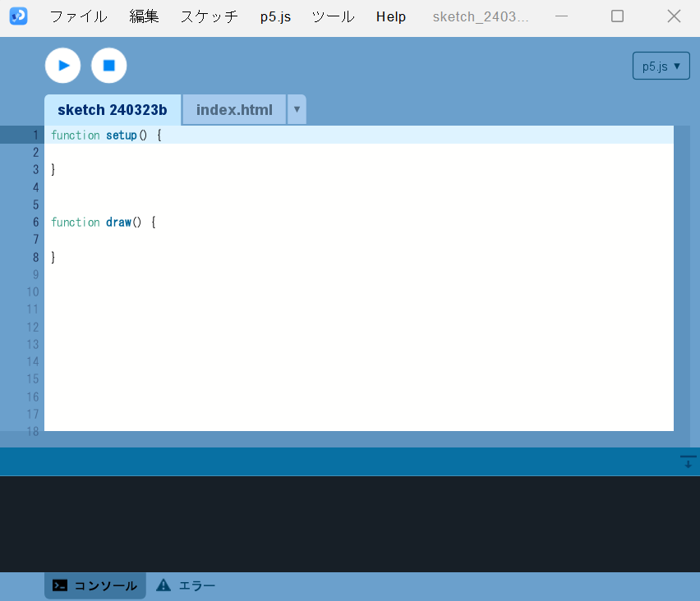Click the error warning triangle icon
700x601 pixels.
coord(163,585)
